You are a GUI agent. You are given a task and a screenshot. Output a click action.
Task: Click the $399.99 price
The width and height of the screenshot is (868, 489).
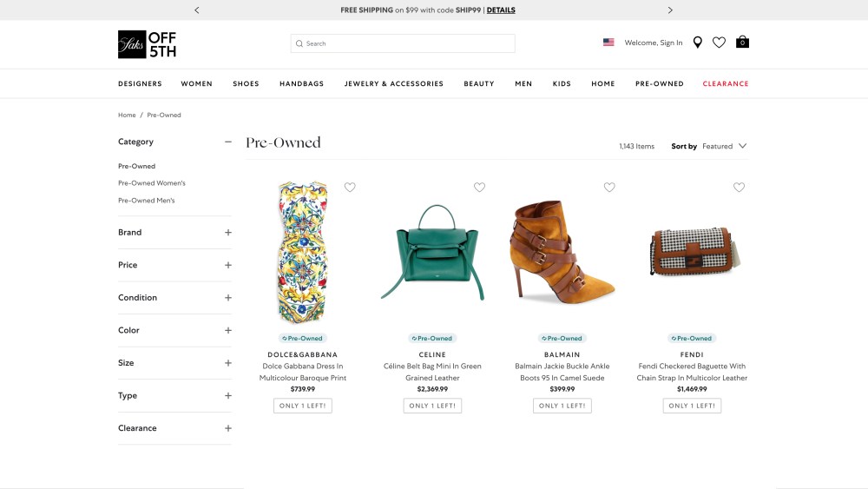(562, 389)
